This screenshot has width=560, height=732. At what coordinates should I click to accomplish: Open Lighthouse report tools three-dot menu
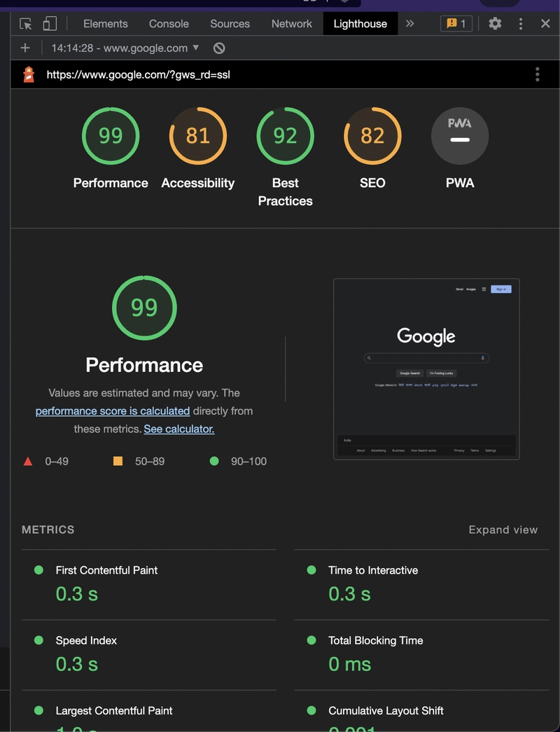[538, 74]
